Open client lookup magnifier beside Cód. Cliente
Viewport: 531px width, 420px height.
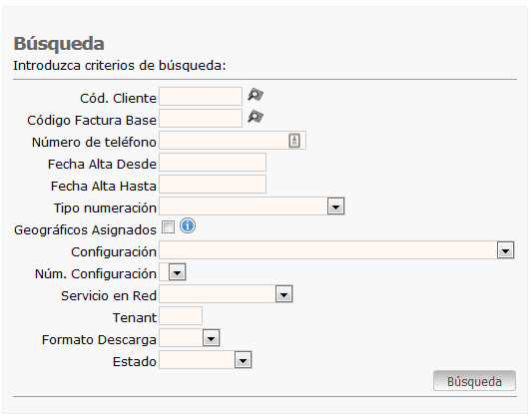256,95
